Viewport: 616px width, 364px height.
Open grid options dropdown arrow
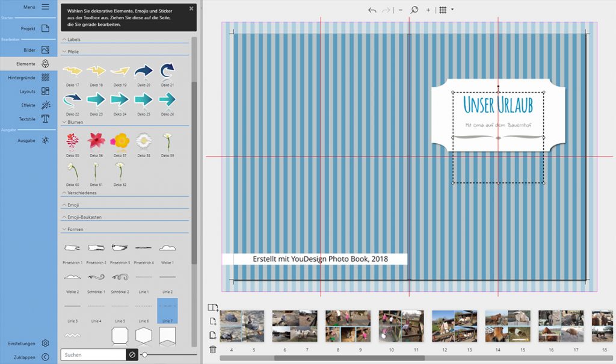(452, 10)
